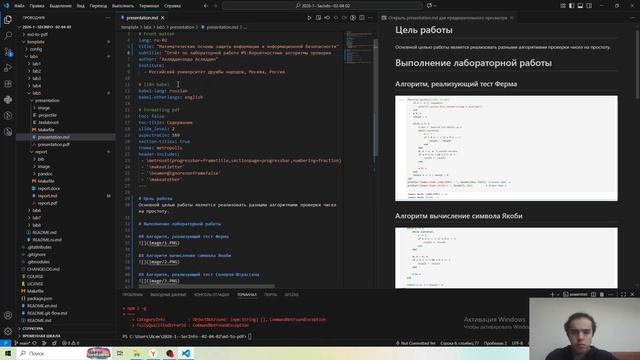Switch to the ВЫХОДНЫЕ ДАННЫЕ panel tab
Viewport: 640px width, 360px height.
[x=168, y=294]
